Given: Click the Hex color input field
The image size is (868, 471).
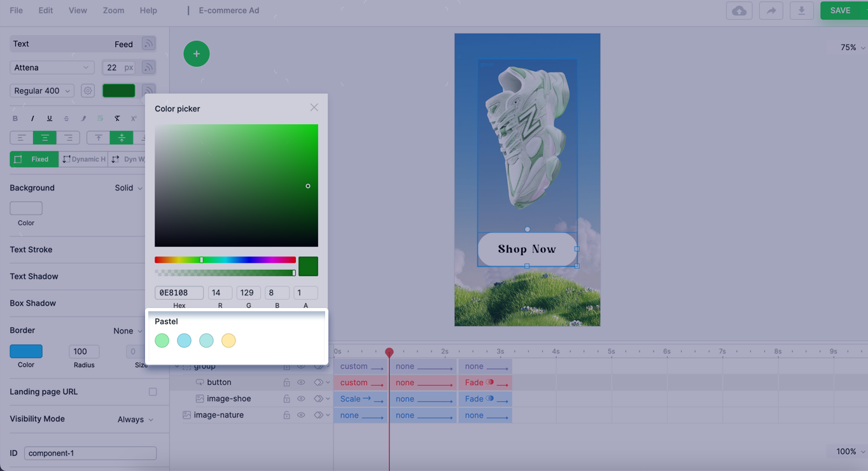Looking at the screenshot, I should pos(179,293).
